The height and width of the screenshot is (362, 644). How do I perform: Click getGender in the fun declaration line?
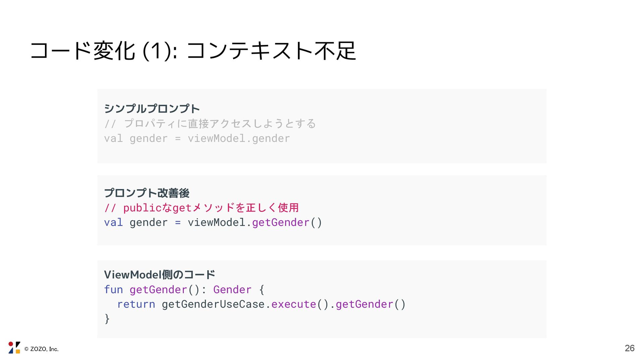click(158, 290)
